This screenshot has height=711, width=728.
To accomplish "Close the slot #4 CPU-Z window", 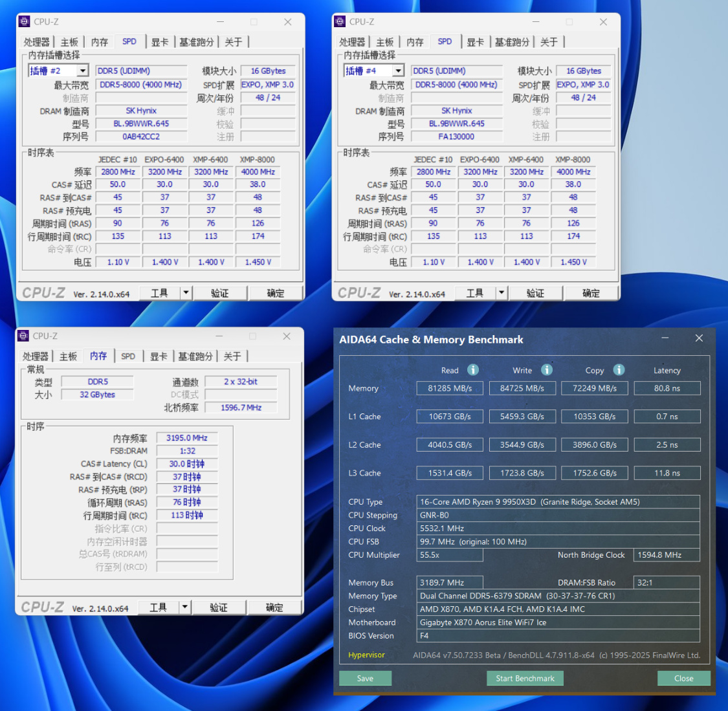I will 603,22.
